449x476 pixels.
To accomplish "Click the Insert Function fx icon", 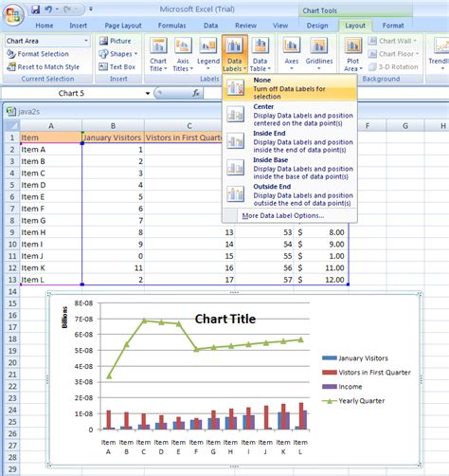I will pyautogui.click(x=196, y=93).
